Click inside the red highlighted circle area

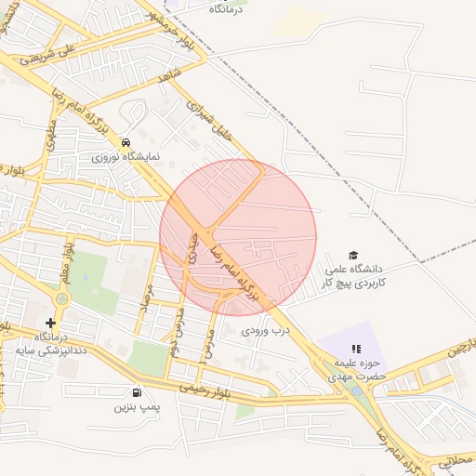click(x=238, y=238)
